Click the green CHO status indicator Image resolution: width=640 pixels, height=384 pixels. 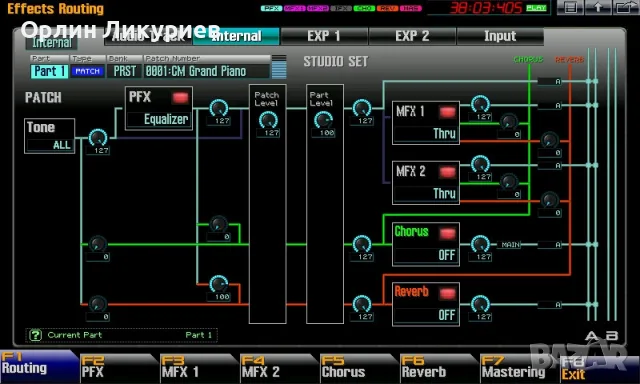364,8
